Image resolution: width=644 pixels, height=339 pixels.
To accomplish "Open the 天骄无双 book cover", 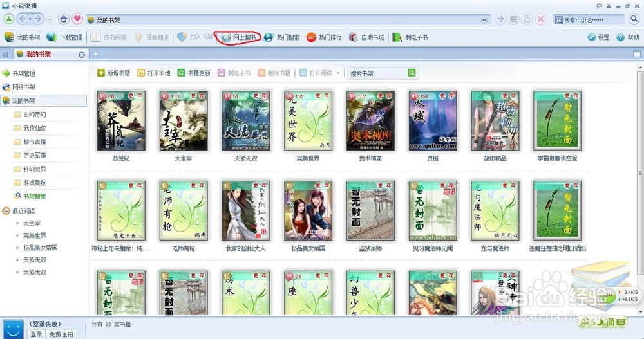I will (x=245, y=121).
